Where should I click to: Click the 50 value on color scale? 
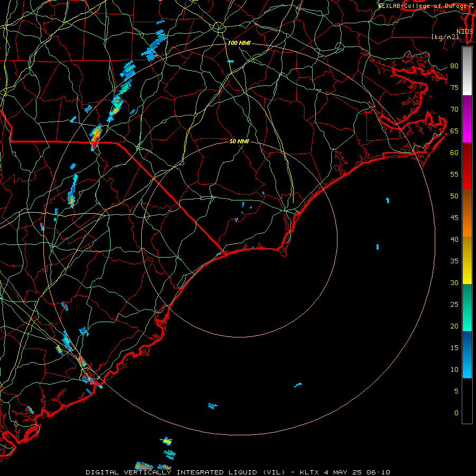pos(454,196)
